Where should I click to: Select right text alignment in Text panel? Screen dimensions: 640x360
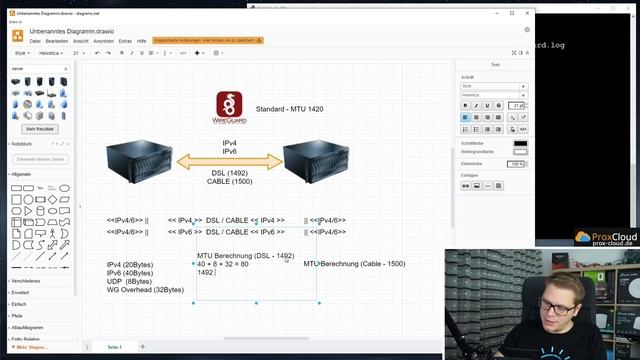click(x=487, y=118)
